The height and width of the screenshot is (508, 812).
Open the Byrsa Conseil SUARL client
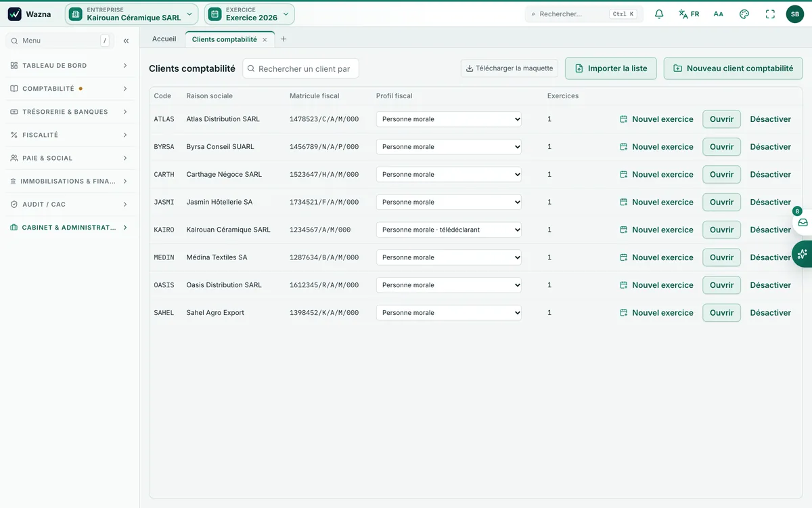[x=721, y=147]
